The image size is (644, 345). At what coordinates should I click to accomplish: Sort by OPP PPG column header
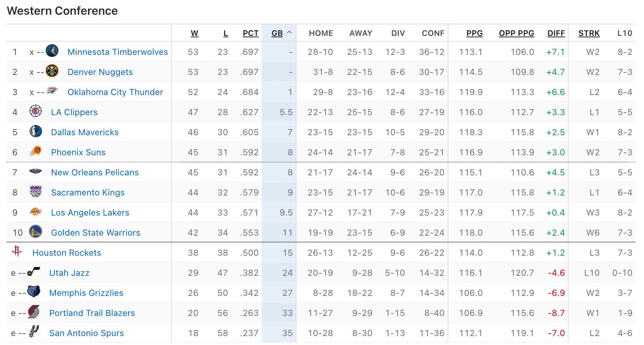(516, 33)
